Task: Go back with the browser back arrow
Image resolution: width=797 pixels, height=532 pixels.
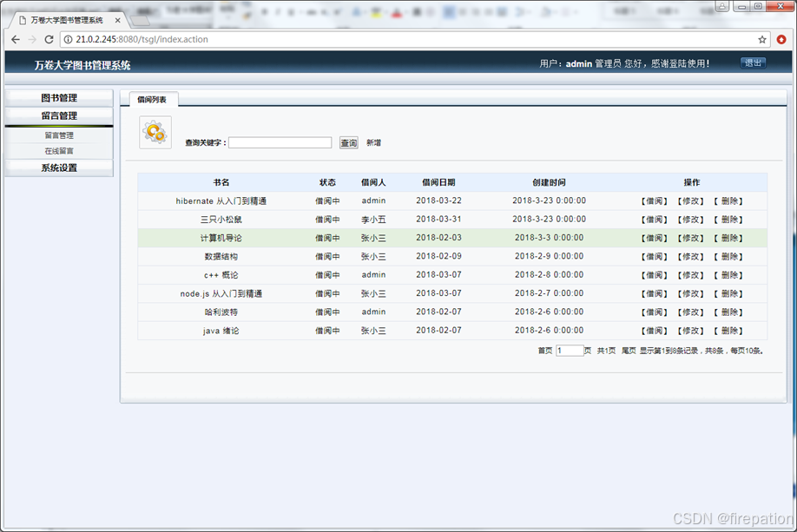Action: [16, 40]
